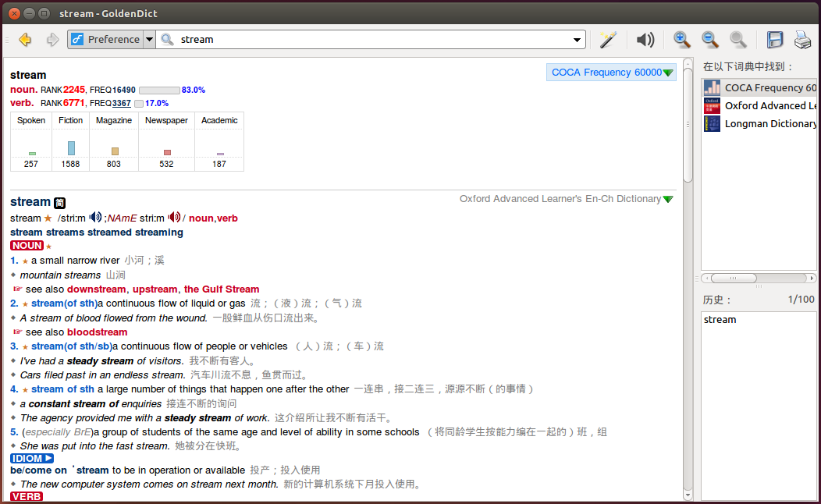The width and height of the screenshot is (821, 504).
Task: Click the FREQ 3367 verb link
Action: [121, 103]
